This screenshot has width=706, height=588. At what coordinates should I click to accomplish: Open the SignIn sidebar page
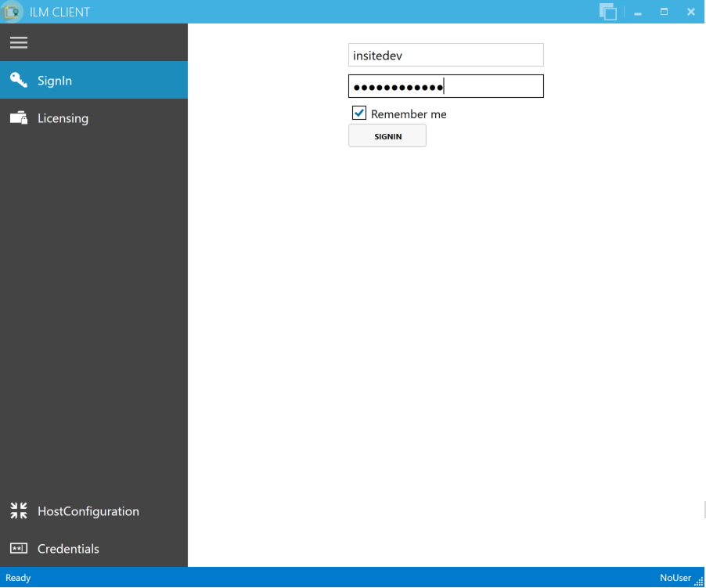point(55,81)
